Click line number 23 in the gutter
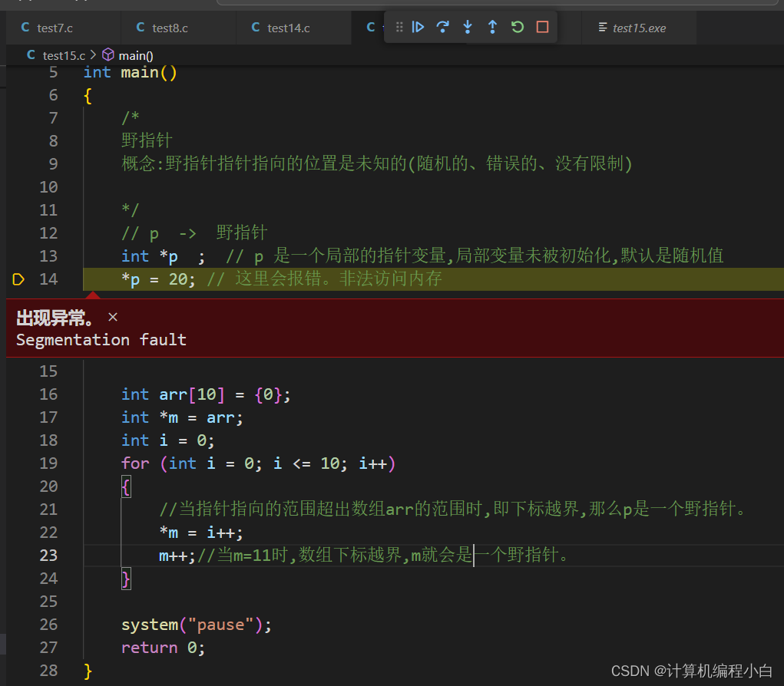This screenshot has height=686, width=784. pos(48,555)
